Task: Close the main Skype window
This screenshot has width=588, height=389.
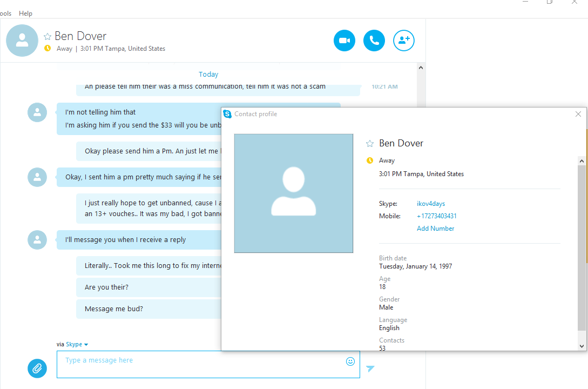Action: point(575,2)
